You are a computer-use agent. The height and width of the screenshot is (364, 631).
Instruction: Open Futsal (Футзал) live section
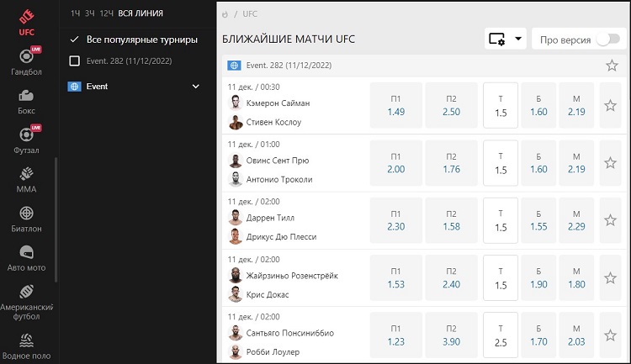tap(26, 135)
